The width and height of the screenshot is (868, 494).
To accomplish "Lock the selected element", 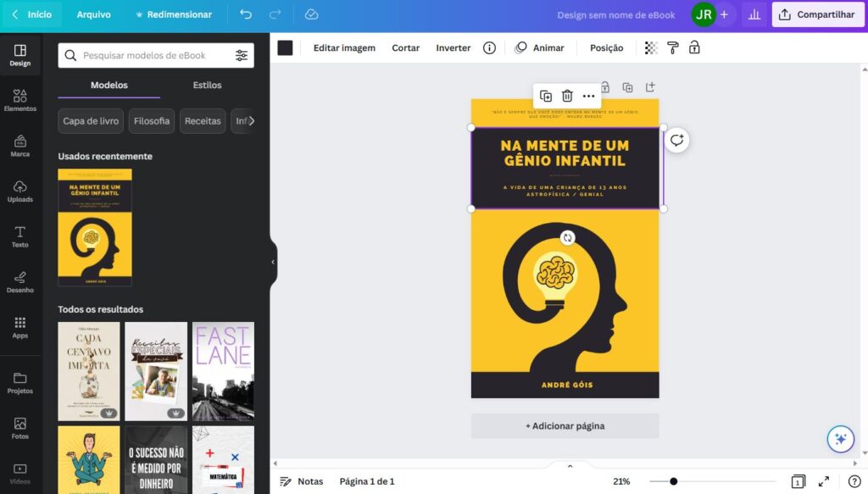I will pos(606,86).
